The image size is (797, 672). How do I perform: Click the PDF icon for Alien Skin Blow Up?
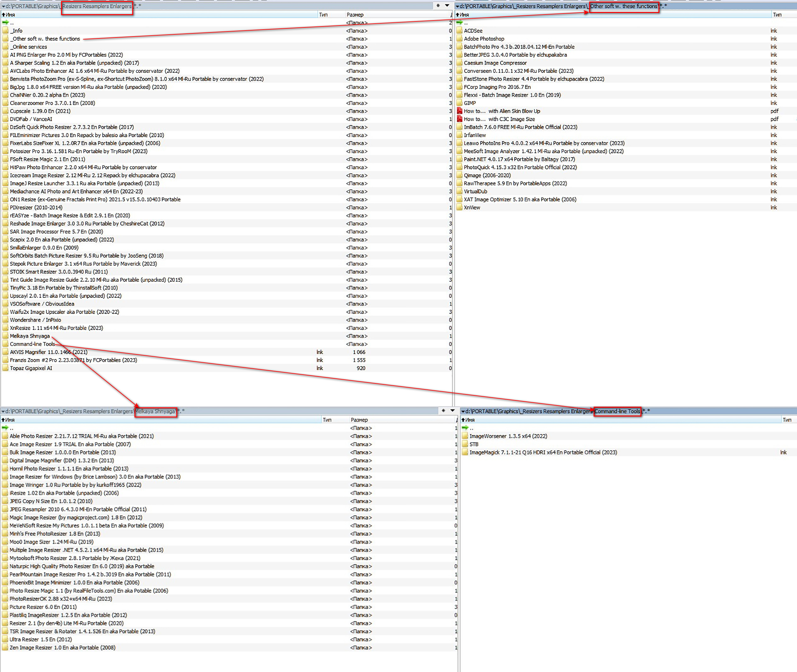pyautogui.click(x=459, y=111)
